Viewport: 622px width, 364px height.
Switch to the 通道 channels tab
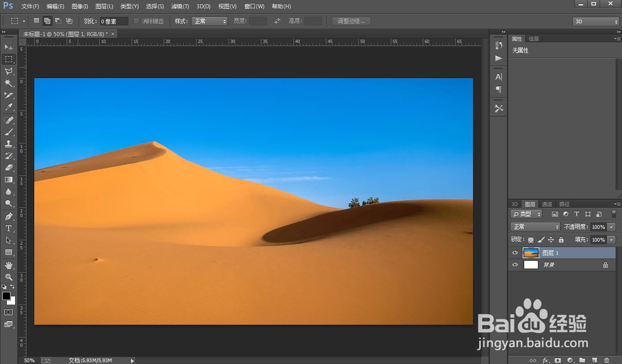(547, 204)
